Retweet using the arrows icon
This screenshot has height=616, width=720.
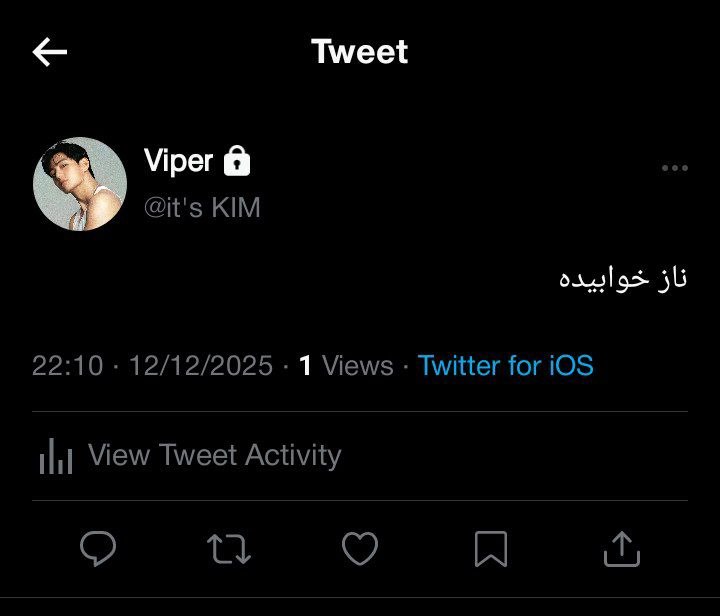tap(229, 549)
